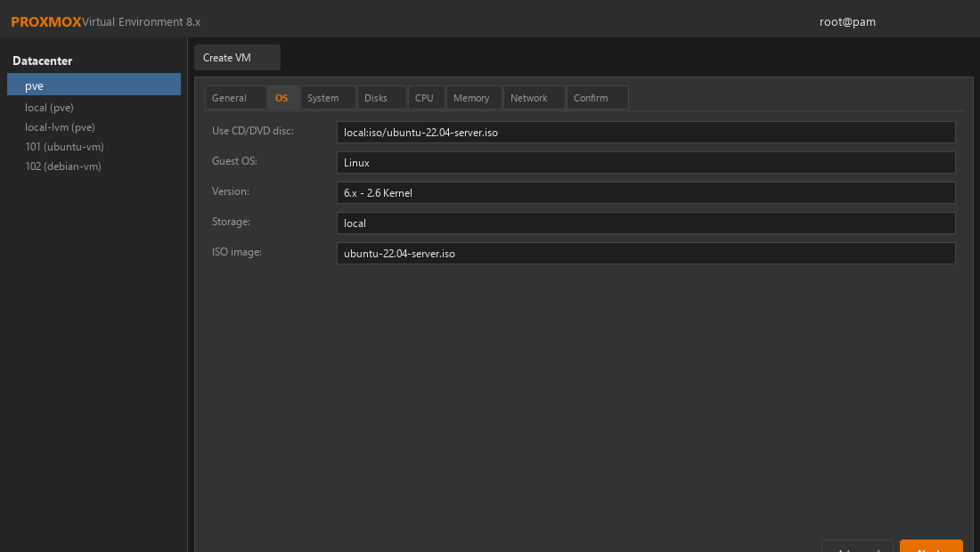Select Datacenter in the resource tree
980x552 pixels.
click(x=43, y=61)
